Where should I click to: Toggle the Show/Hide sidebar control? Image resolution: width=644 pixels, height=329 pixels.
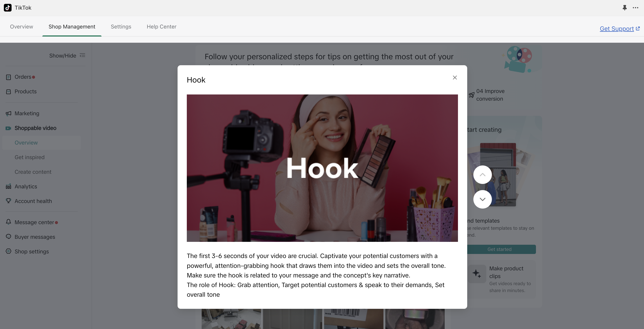tap(67, 55)
